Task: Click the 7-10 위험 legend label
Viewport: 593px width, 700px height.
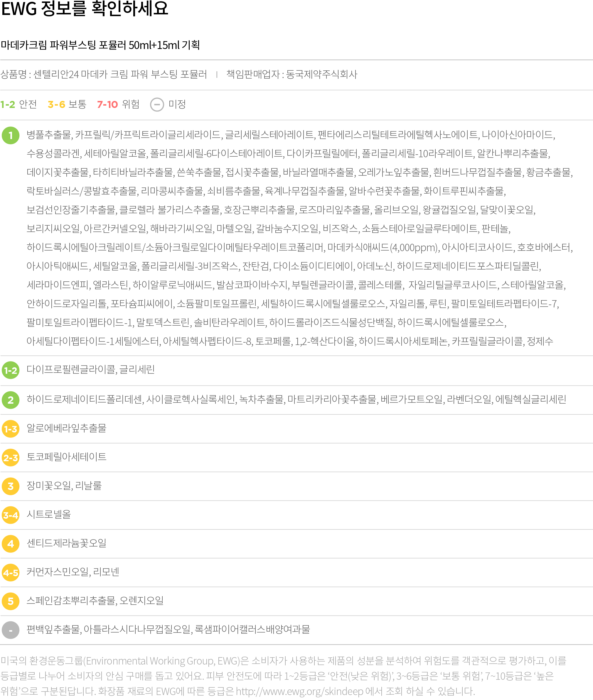Action: pyautogui.click(x=118, y=104)
